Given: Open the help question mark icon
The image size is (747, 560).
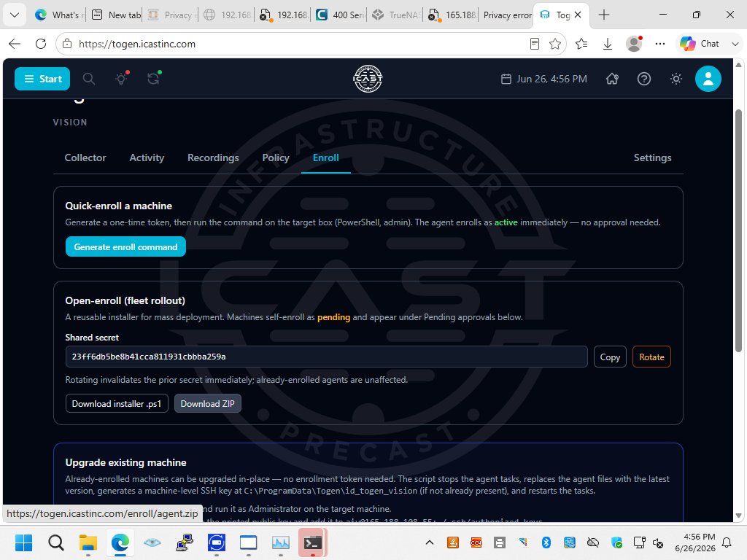Looking at the screenshot, I should pos(644,79).
